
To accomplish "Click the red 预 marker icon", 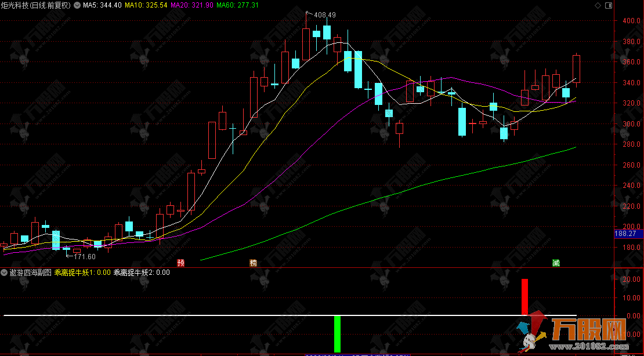I will [x=181, y=263].
